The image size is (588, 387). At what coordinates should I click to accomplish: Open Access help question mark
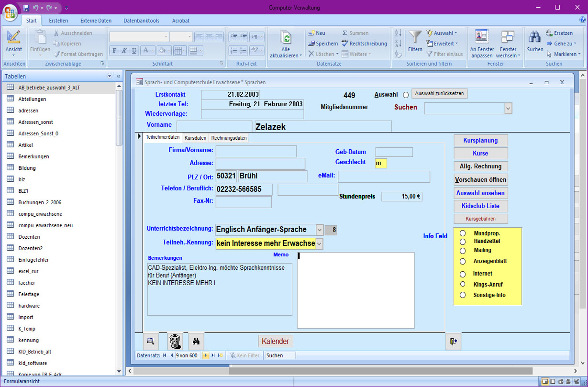pos(582,20)
